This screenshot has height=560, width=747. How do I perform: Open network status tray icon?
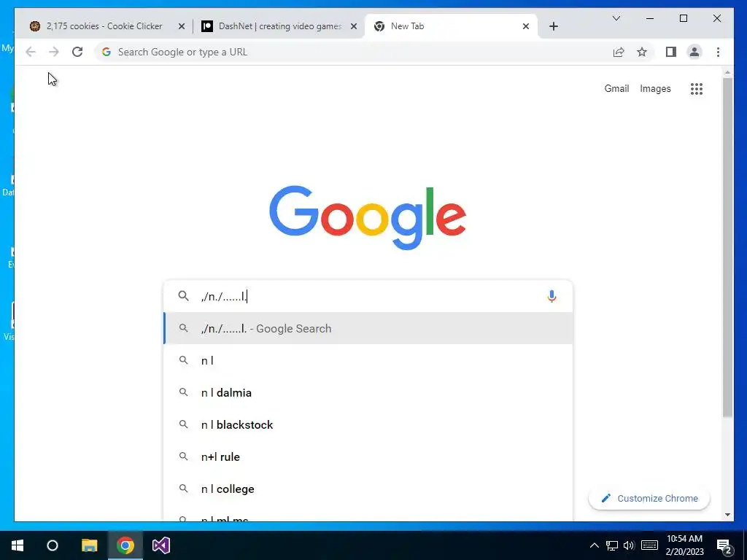[x=612, y=545]
